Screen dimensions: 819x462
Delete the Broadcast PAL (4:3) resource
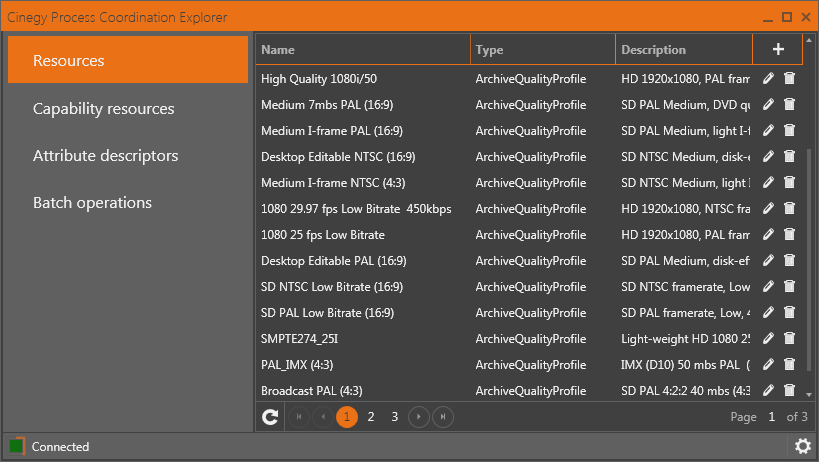(x=789, y=390)
